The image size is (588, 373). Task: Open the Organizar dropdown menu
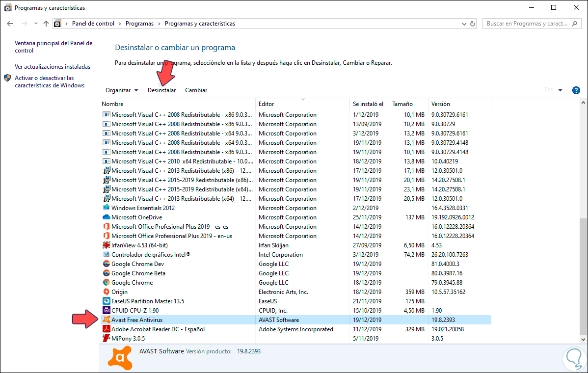(x=122, y=90)
